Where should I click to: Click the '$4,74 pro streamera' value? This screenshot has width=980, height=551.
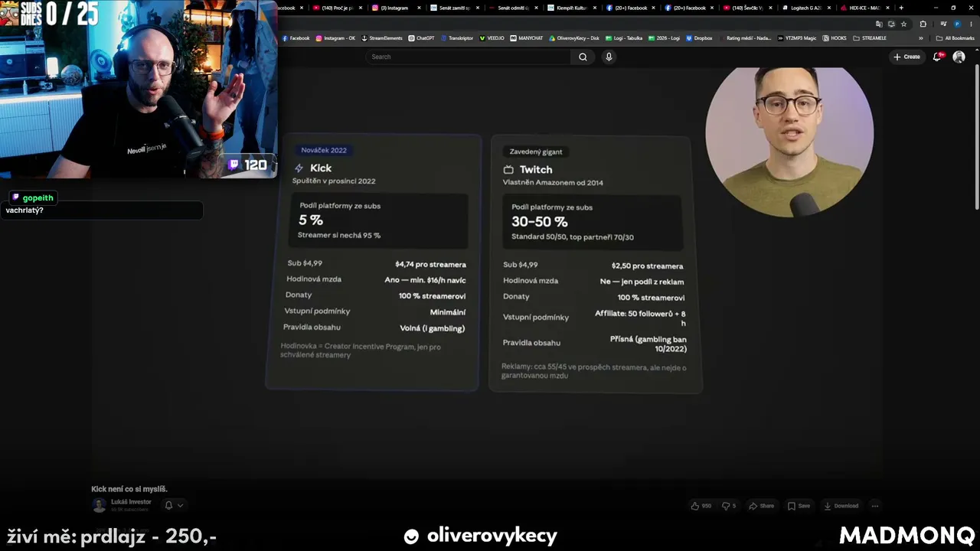[430, 264]
